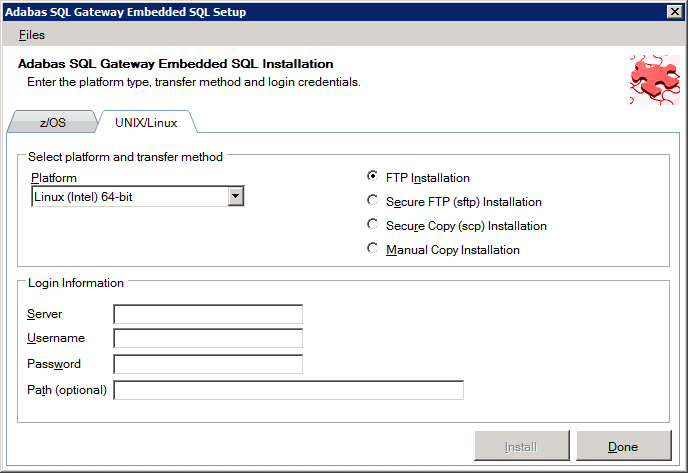The width and height of the screenshot is (688, 473).
Task: Select the UNIX/Linux tab
Action: pyautogui.click(x=146, y=122)
